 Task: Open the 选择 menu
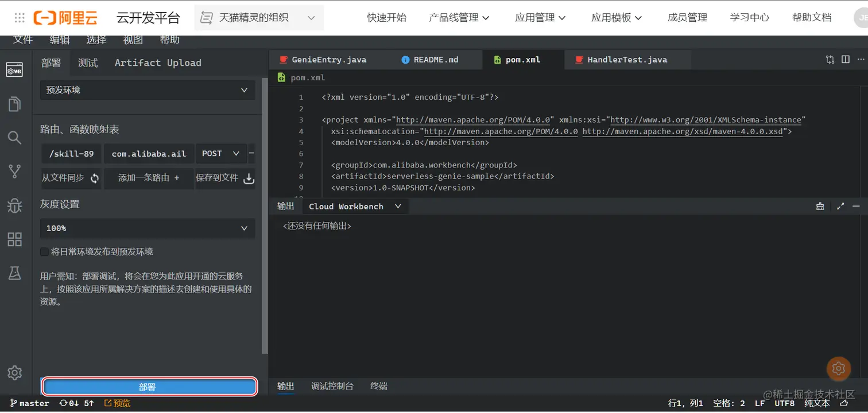(x=96, y=40)
